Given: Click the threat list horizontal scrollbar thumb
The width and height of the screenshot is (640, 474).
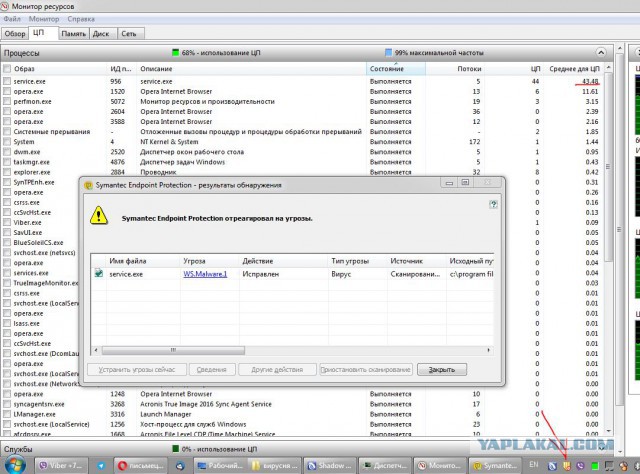Looking at the screenshot, I should (x=173, y=350).
